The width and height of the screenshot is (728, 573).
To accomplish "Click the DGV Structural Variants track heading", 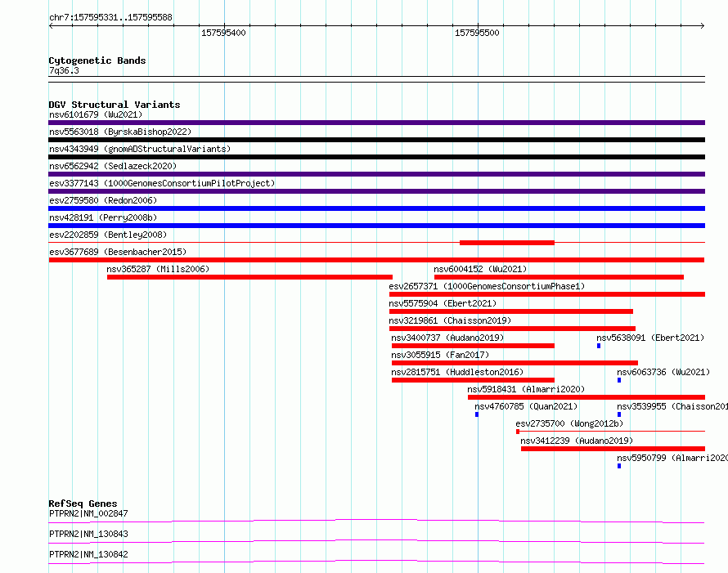I will [115, 105].
